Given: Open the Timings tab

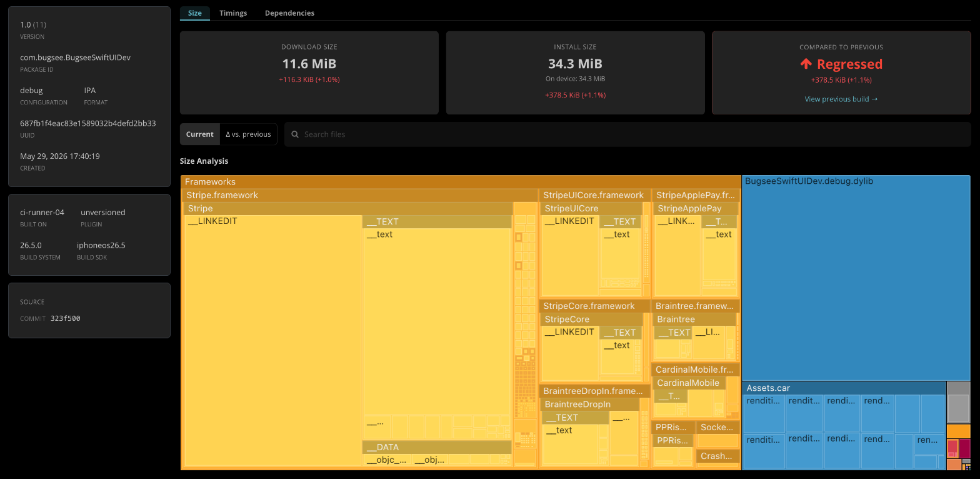Looking at the screenshot, I should pyautogui.click(x=233, y=13).
